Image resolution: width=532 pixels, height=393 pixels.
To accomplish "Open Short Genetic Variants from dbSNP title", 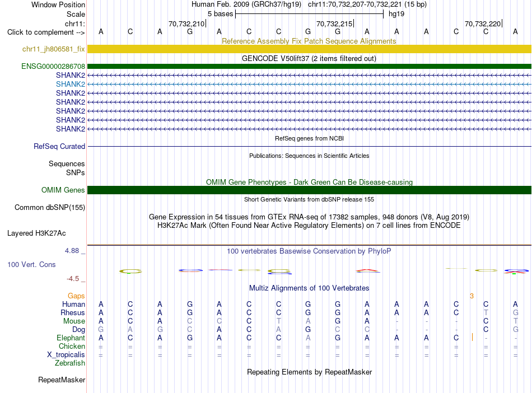I will 309,199.
